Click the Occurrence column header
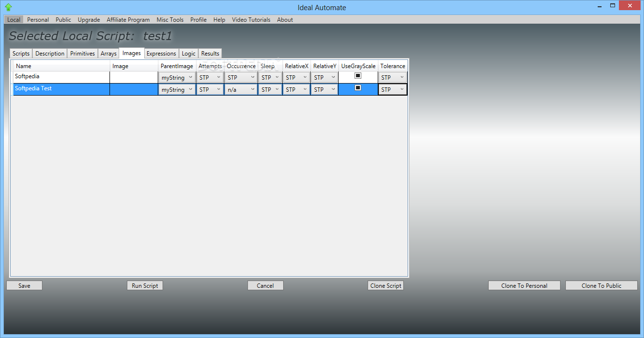The image size is (644, 338). tap(241, 66)
